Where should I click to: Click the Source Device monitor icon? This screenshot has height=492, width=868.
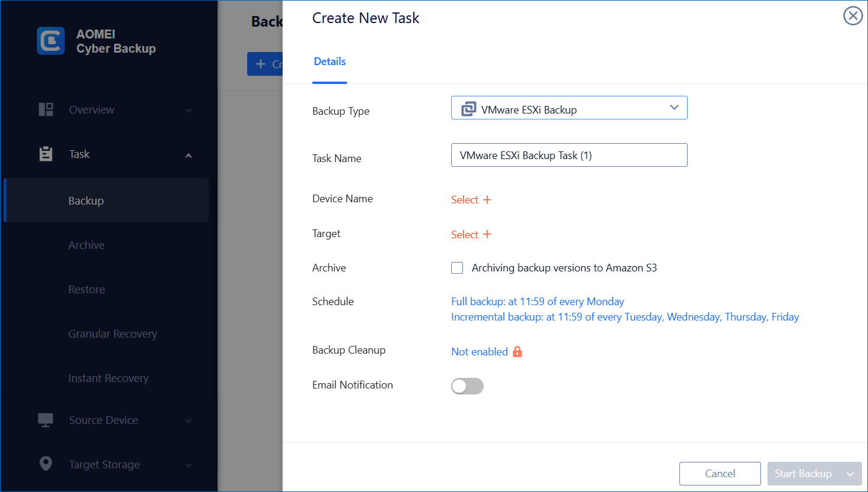46,420
